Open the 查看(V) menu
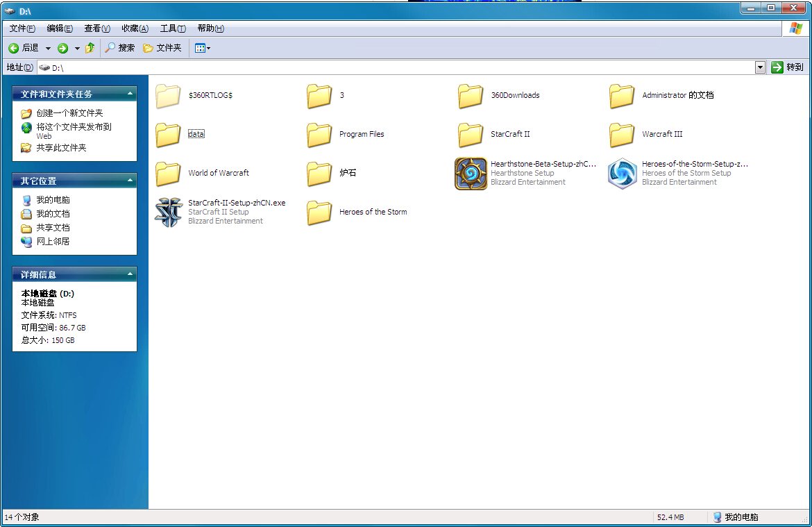Screen dimensions: 812x527 coord(96,28)
